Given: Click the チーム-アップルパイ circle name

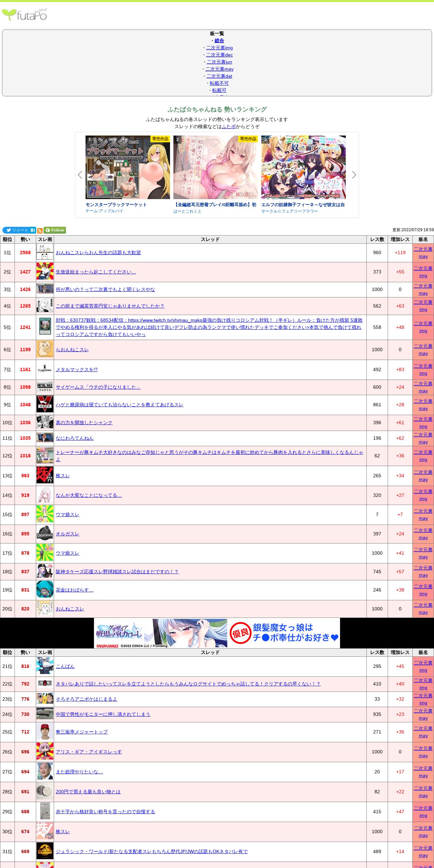Looking at the screenshot, I should point(104,211).
